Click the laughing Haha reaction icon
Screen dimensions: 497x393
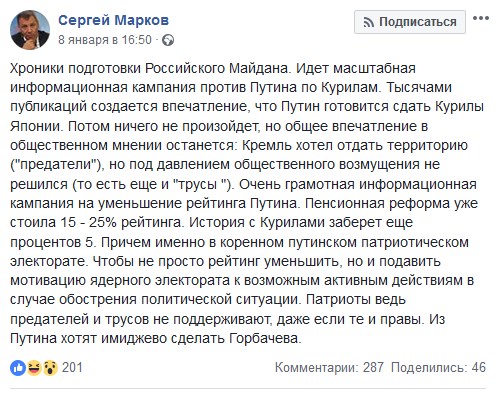(x=34, y=368)
